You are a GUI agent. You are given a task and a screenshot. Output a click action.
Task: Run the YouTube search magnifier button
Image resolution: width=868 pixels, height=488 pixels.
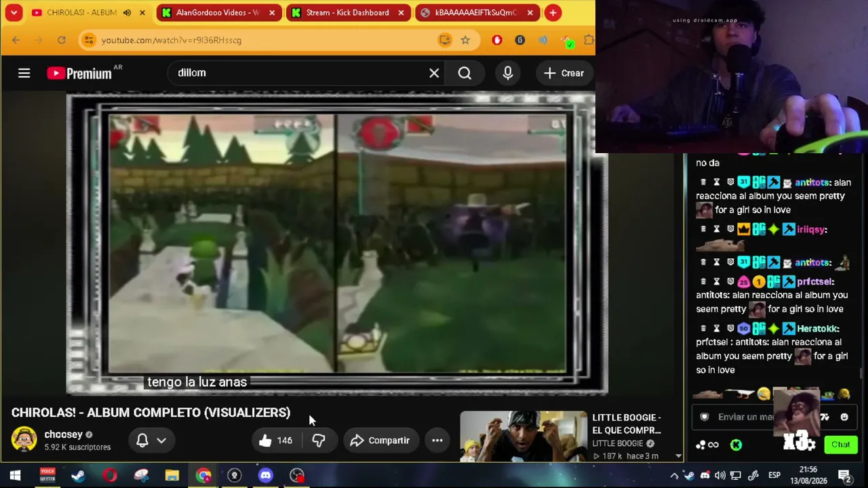(465, 73)
